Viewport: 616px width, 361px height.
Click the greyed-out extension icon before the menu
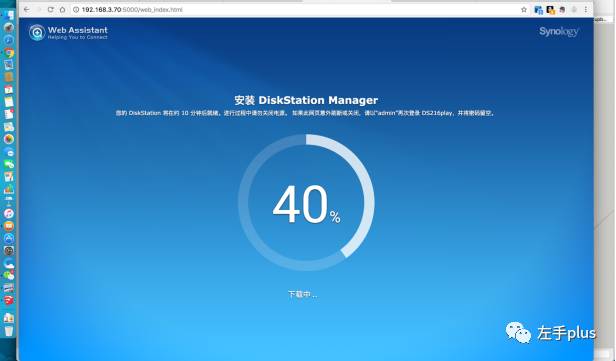574,10
